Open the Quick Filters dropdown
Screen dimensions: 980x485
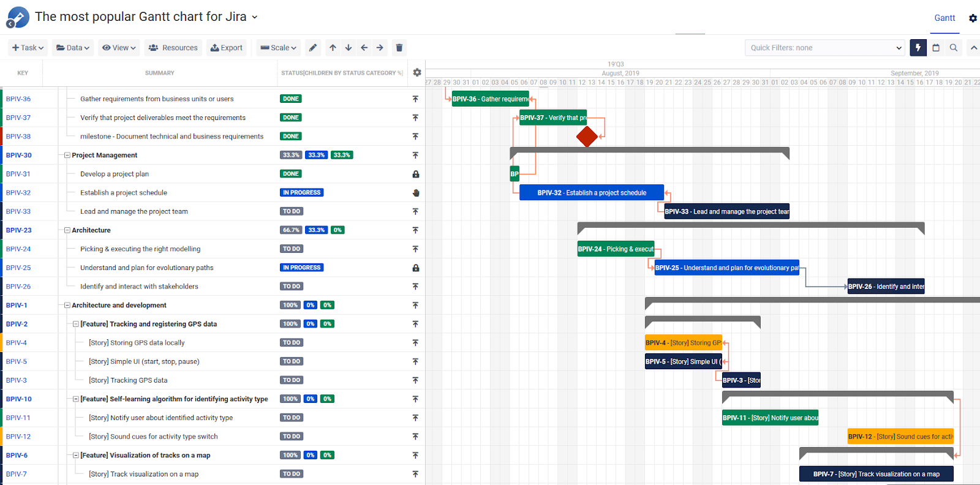825,48
